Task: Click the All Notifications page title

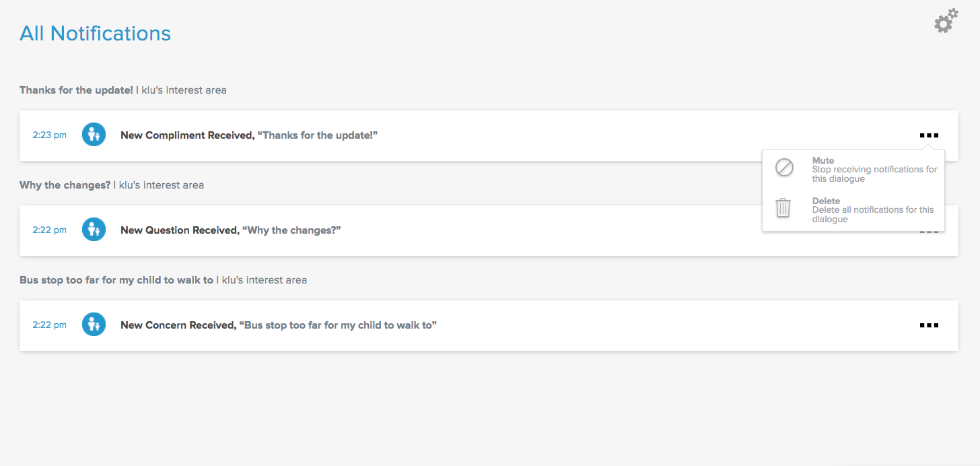Action: [95, 33]
